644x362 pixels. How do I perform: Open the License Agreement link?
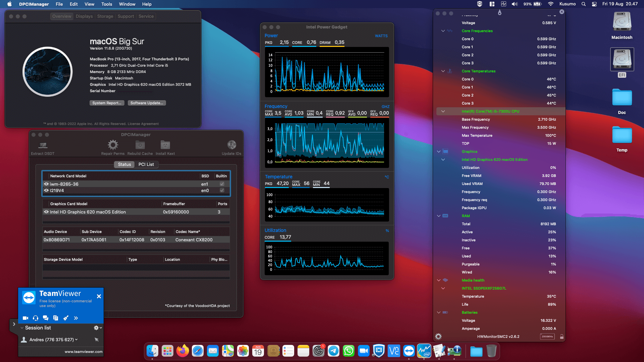143,124
